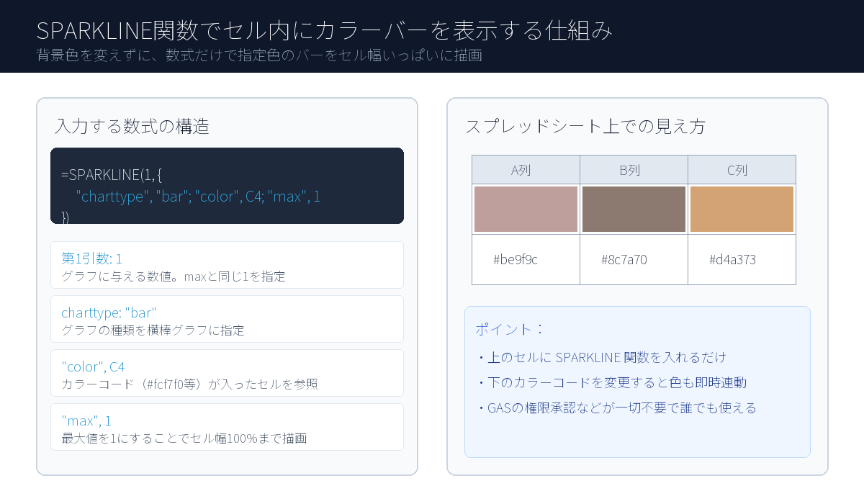Click the heading スプレッドシート上での見え方
This screenshot has height=504, width=864.
click(585, 127)
